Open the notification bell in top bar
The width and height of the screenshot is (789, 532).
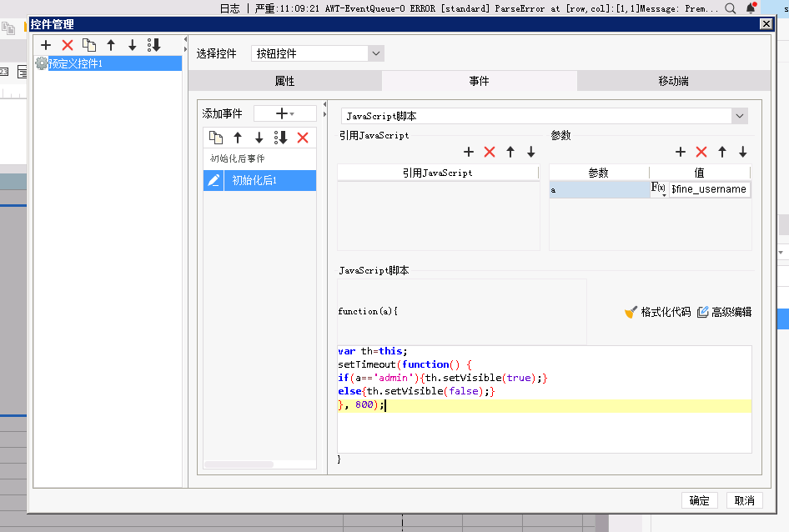pyautogui.click(x=751, y=8)
